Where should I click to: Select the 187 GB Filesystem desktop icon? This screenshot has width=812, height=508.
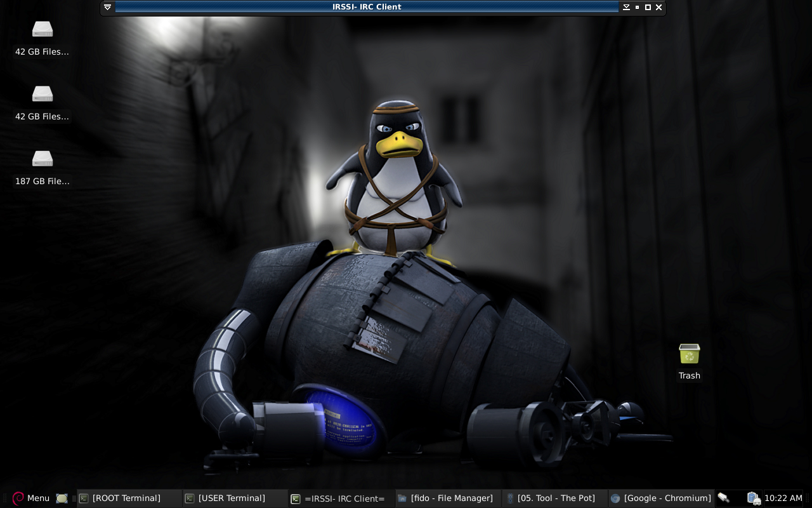click(43, 168)
